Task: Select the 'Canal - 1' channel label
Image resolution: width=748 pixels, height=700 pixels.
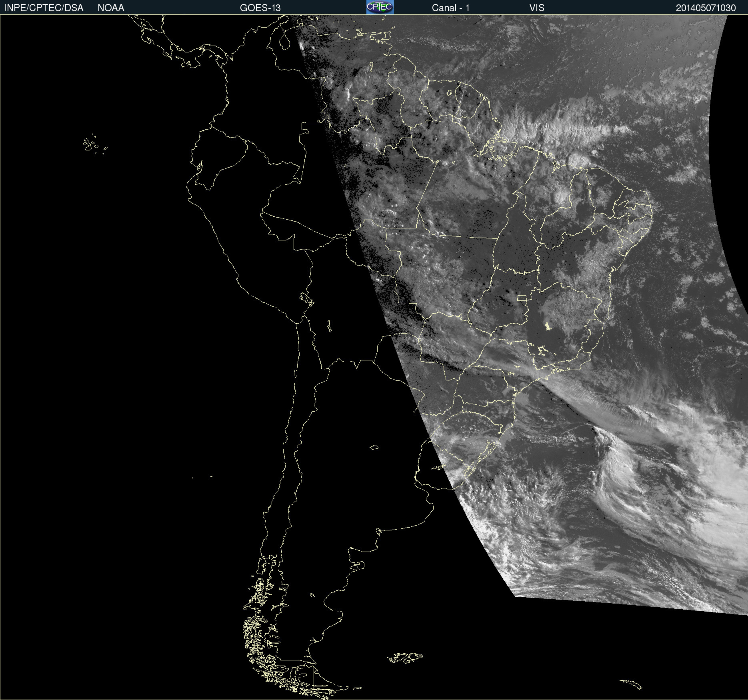Action: [x=450, y=8]
